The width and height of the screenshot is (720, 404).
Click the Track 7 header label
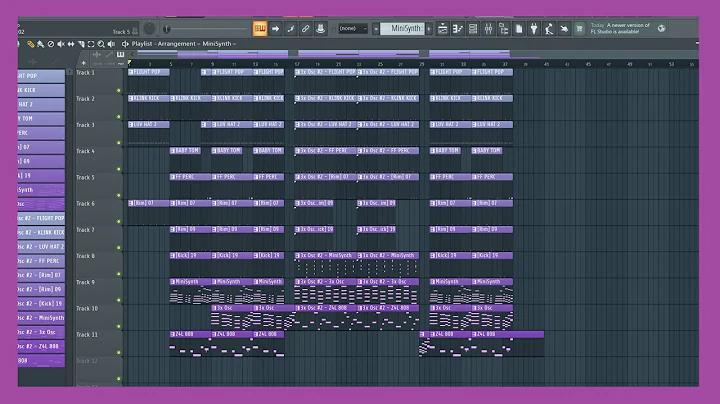pos(85,230)
